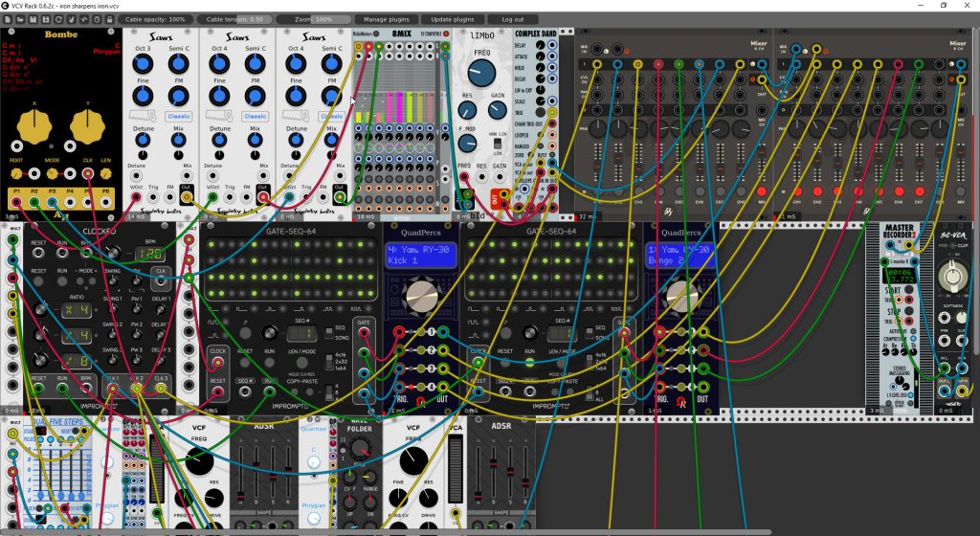Click the Kick 1 display on QuadPercs

(x=421, y=255)
